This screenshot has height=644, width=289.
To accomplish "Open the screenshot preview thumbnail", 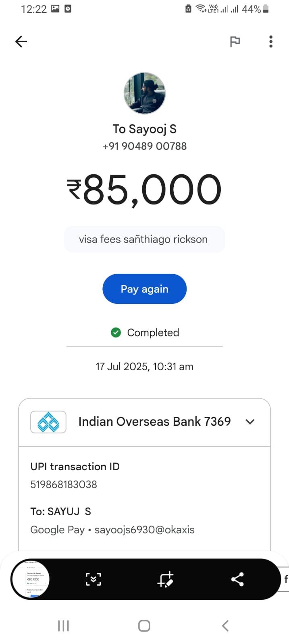I will 31,579.
